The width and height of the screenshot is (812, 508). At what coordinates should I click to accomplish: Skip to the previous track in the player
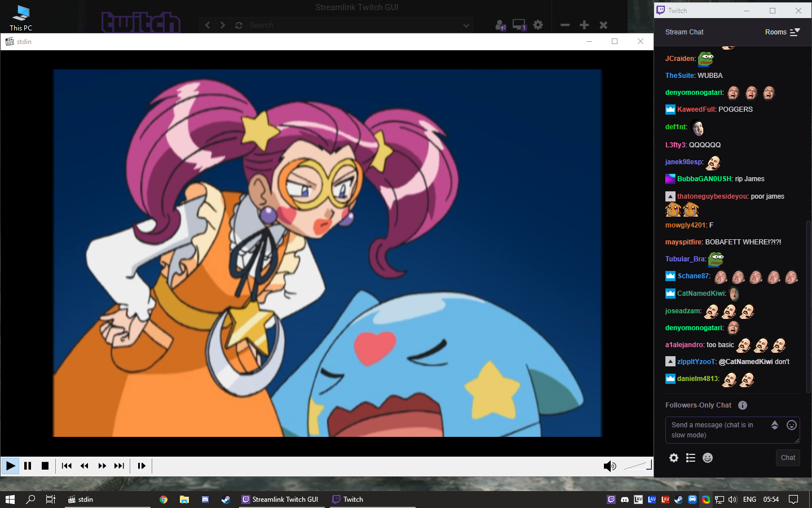coord(67,466)
